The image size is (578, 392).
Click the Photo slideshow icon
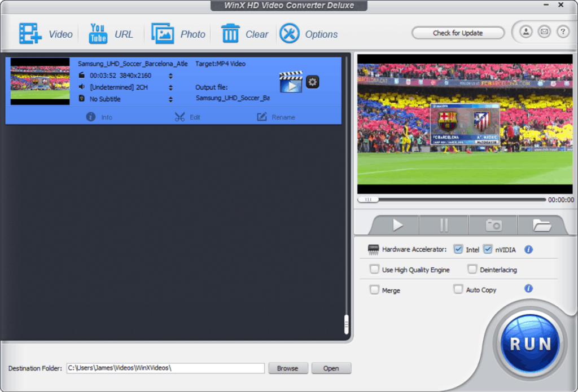click(x=163, y=34)
